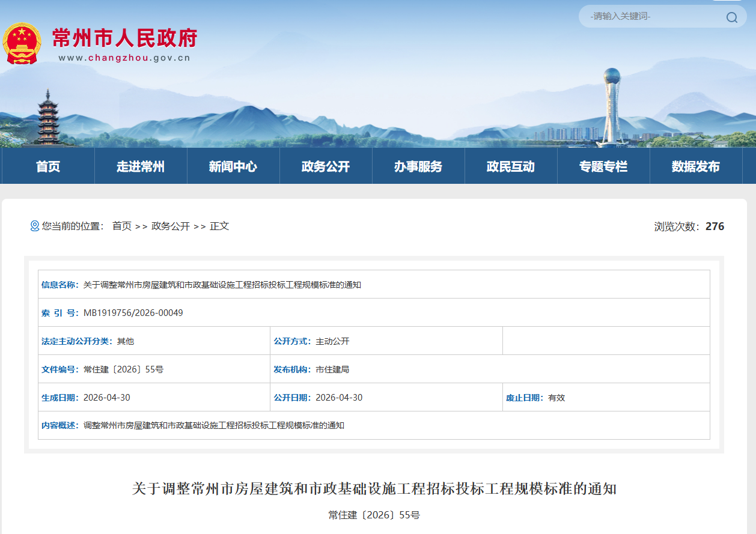Click the 公开日期 value 2026-04-30

click(339, 398)
